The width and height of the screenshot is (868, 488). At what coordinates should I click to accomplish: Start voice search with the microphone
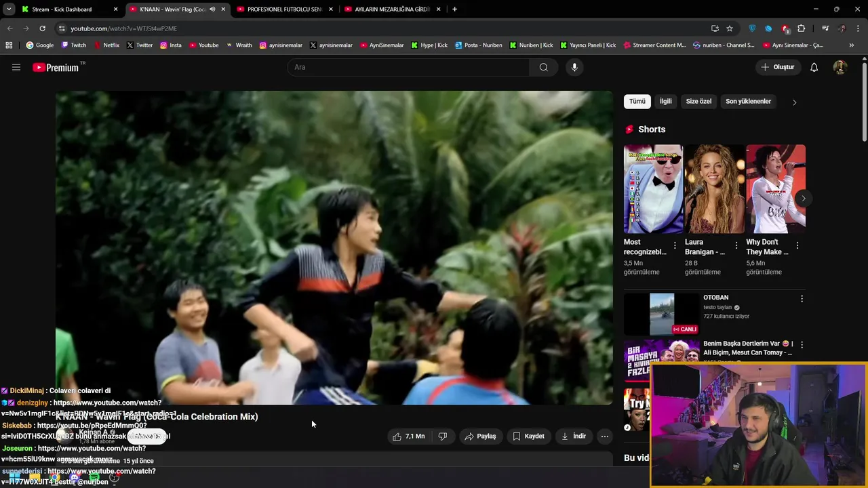tap(574, 67)
